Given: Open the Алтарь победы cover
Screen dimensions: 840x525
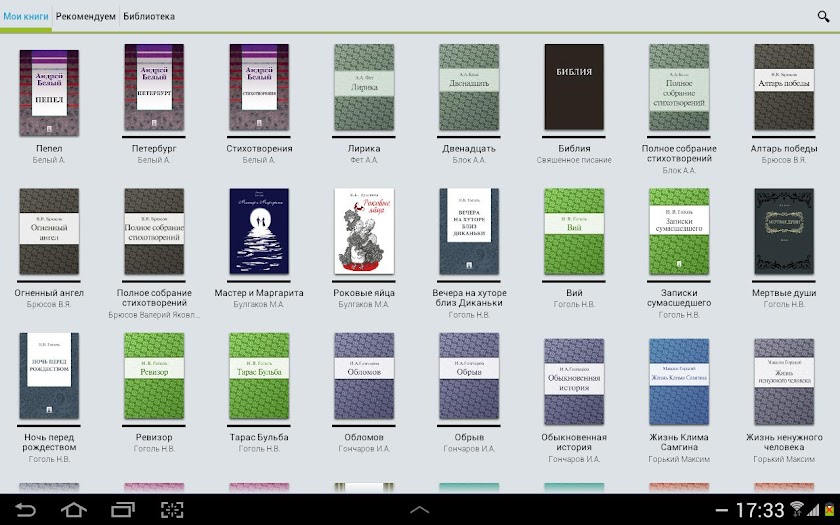Looking at the screenshot, I should pos(784,87).
